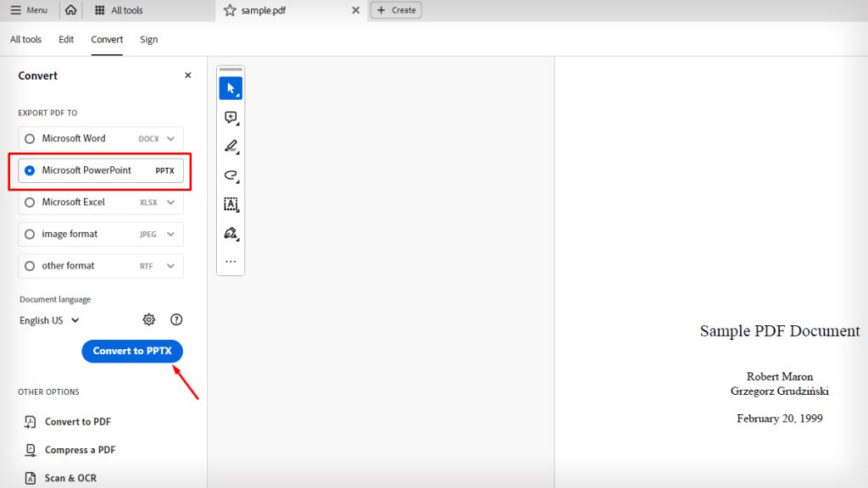This screenshot has width=868, height=488.
Task: Open the Menu in the top bar
Action: pos(30,10)
